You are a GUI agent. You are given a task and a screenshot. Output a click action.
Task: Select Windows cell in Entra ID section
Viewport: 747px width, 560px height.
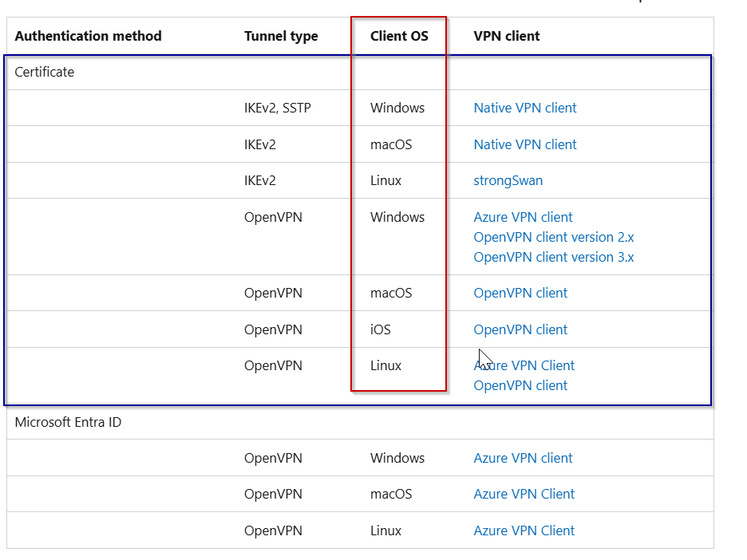tap(397, 458)
